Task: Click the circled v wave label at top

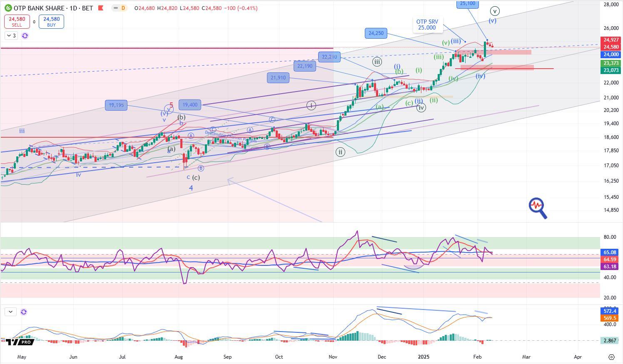Action: [494, 11]
